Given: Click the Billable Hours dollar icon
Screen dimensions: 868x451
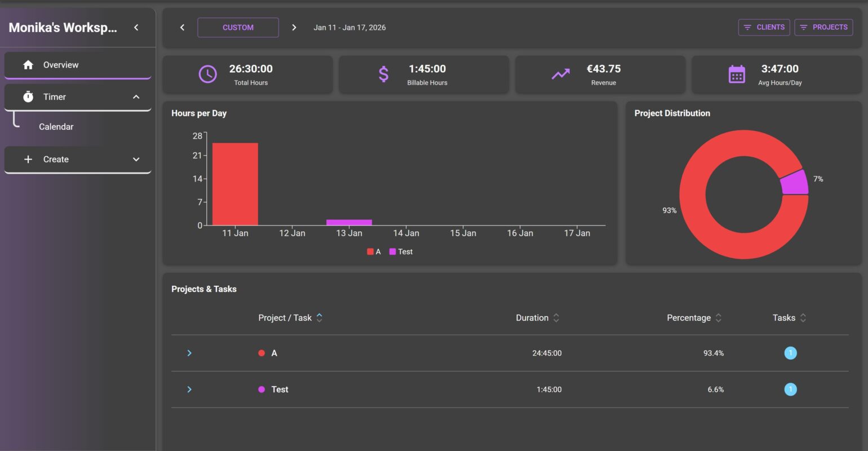Looking at the screenshot, I should coord(383,74).
